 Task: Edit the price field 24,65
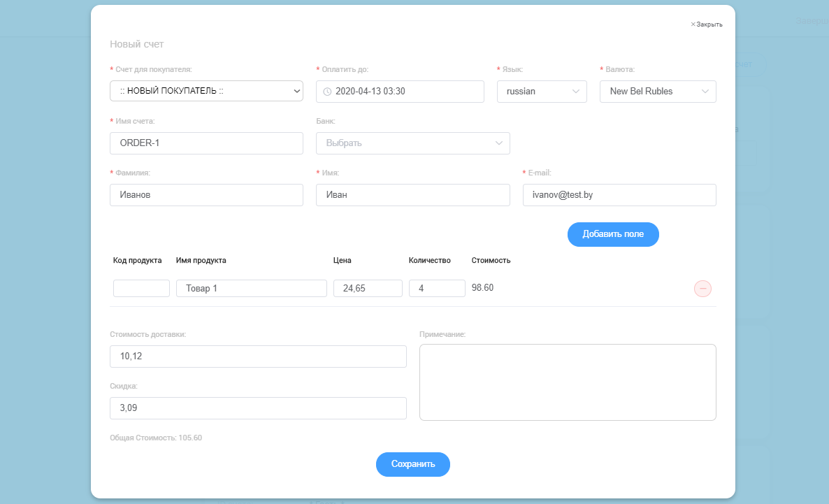click(x=368, y=288)
